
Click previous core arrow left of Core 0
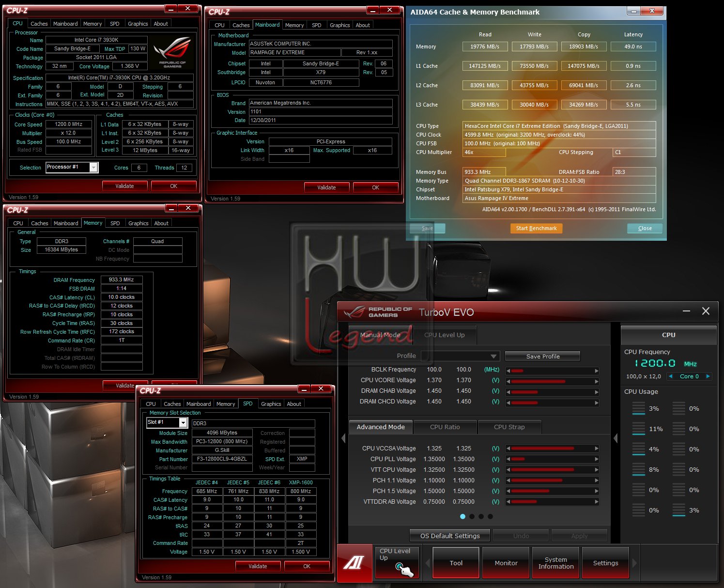pyautogui.click(x=671, y=376)
